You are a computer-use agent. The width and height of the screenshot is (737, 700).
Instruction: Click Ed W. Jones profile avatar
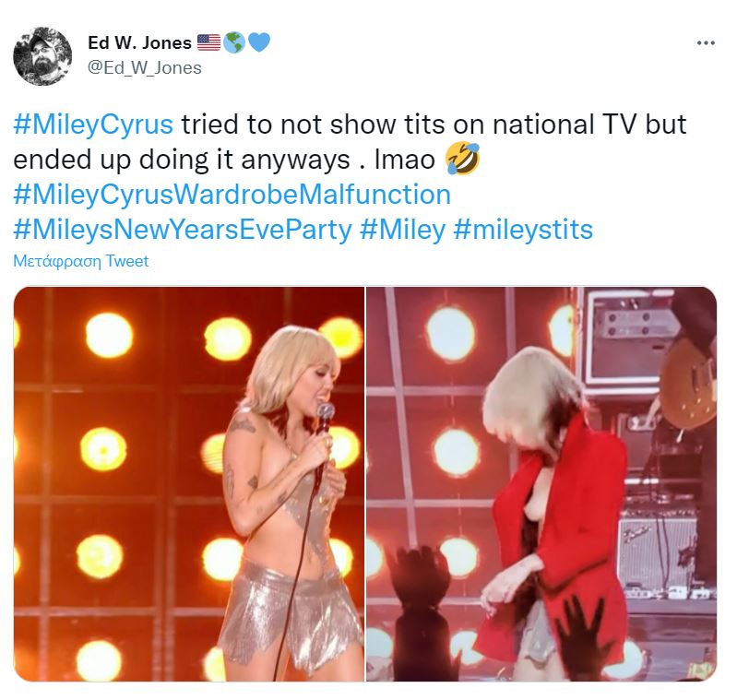pyautogui.click(x=42, y=56)
